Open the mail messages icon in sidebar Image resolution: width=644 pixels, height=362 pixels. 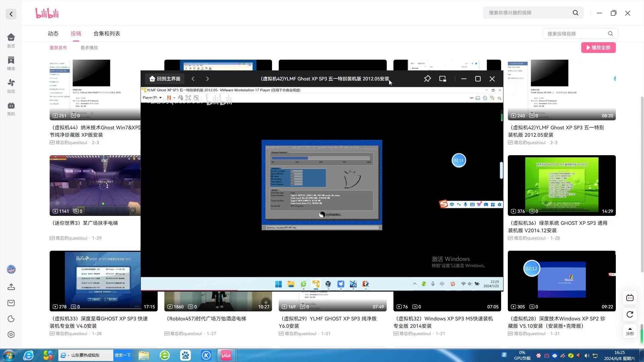pos(11,303)
